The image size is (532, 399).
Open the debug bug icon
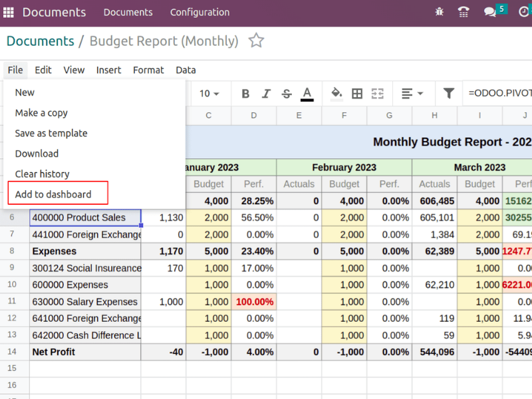point(439,12)
